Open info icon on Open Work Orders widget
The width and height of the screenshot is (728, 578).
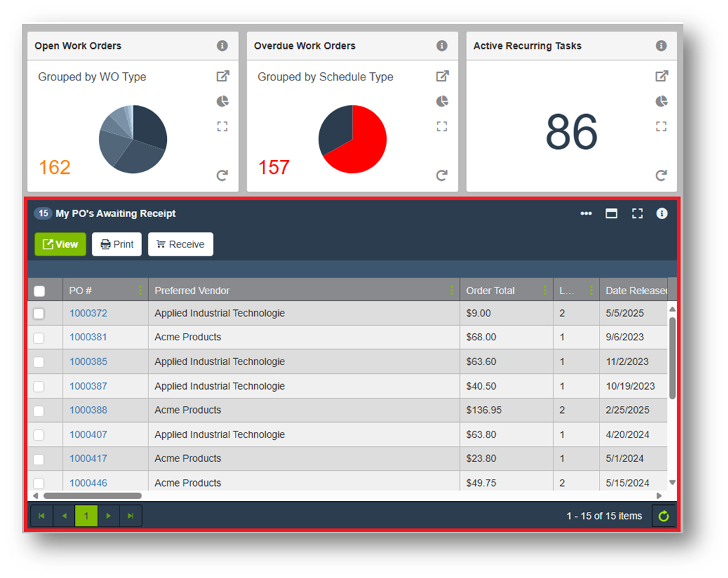(x=222, y=46)
